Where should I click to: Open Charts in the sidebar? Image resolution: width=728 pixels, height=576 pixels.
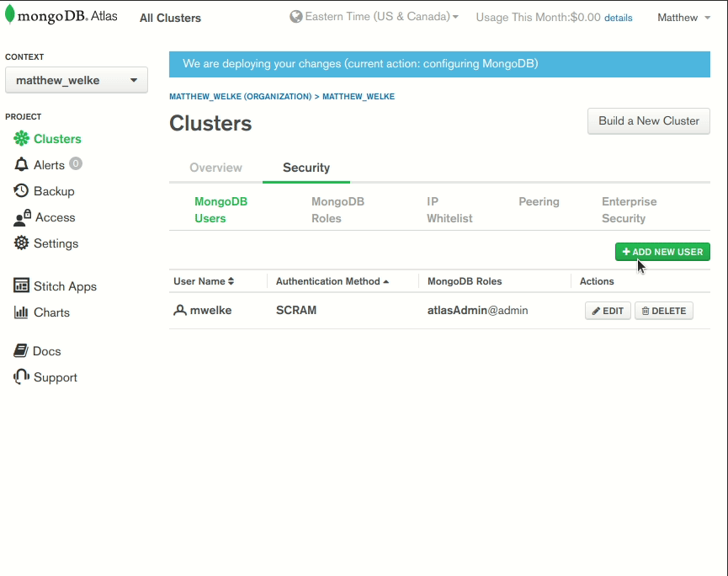click(51, 312)
